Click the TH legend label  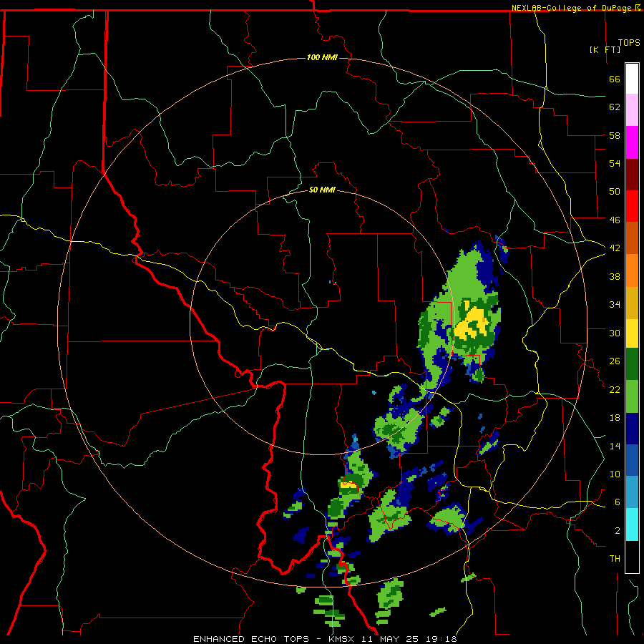pyautogui.click(x=615, y=559)
